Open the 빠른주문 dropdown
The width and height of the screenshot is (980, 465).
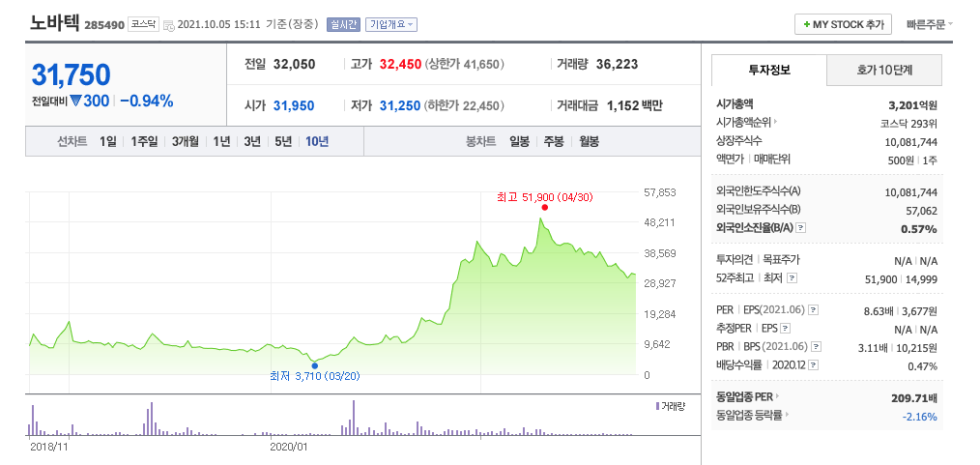tap(930, 24)
